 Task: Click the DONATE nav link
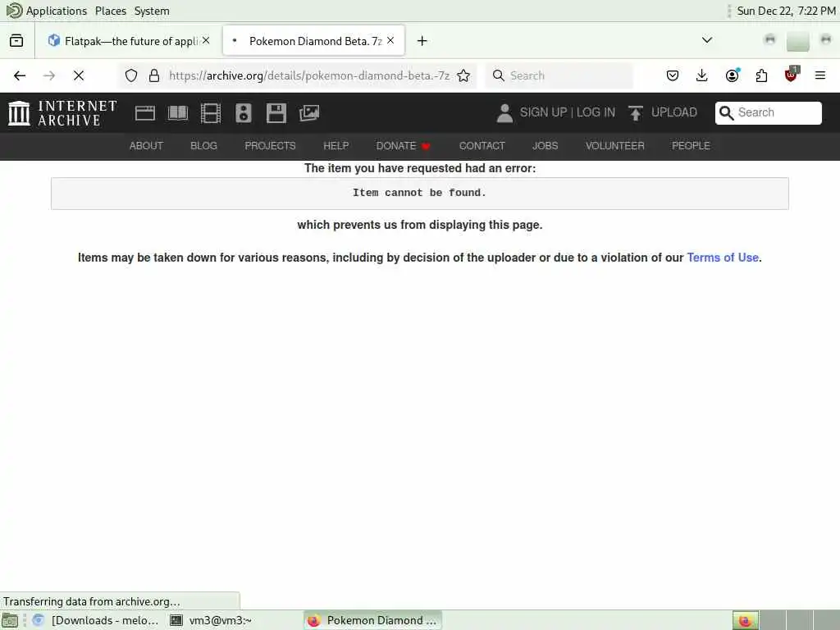403,146
